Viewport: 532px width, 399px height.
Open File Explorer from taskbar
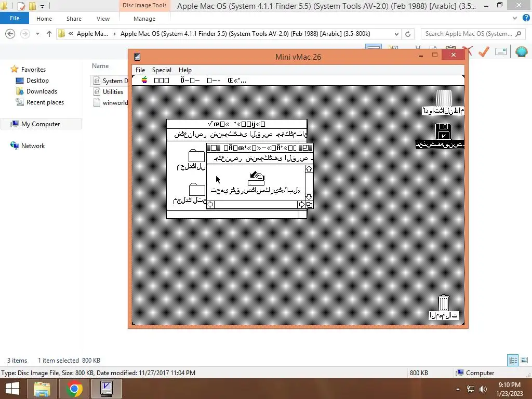(x=42, y=389)
